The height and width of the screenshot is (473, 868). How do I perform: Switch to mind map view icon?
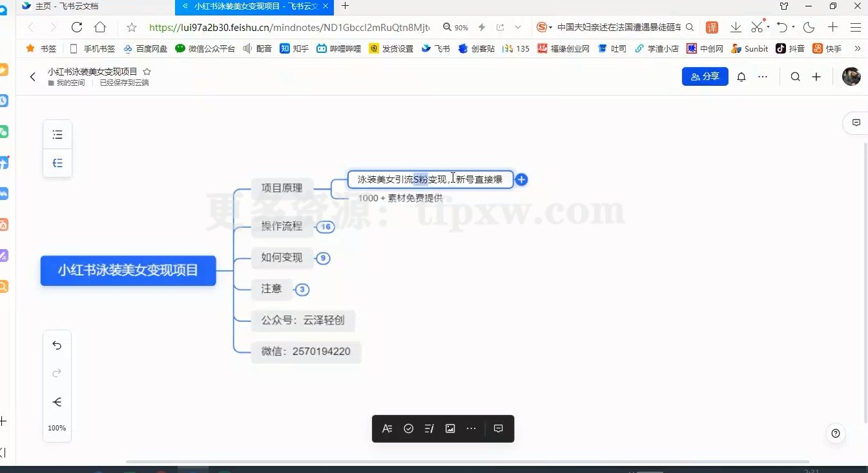click(57, 163)
